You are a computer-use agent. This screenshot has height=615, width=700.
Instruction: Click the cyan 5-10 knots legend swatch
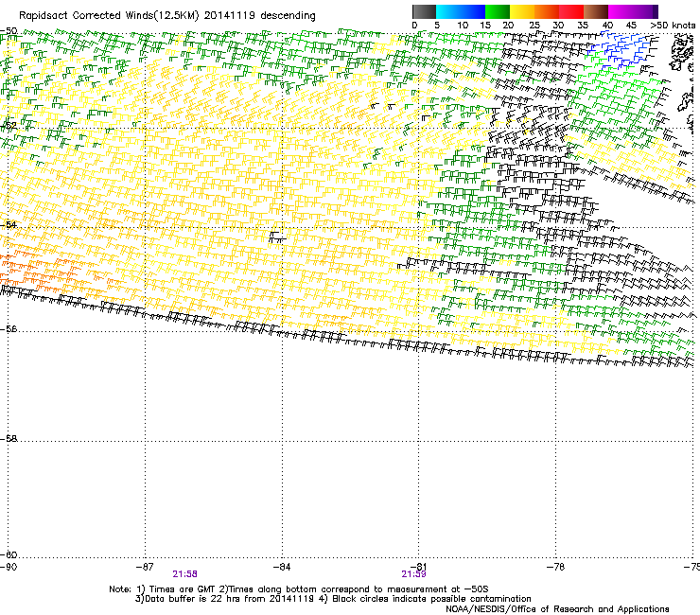tap(448, 11)
